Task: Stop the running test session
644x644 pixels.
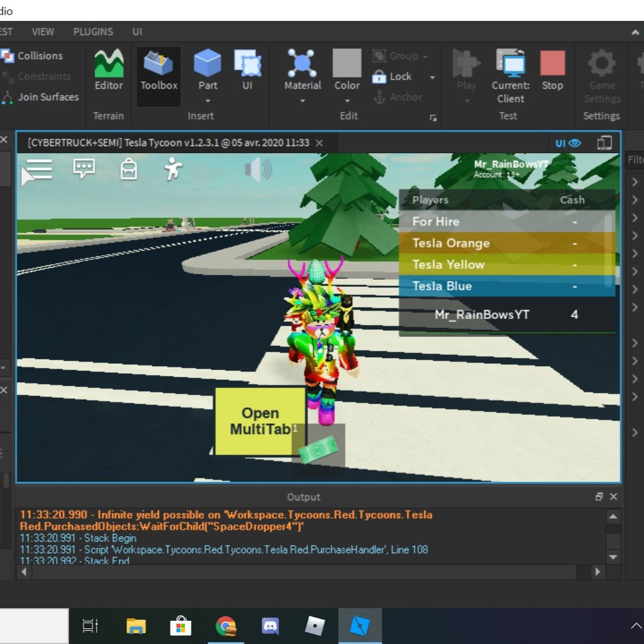Action: tap(552, 70)
